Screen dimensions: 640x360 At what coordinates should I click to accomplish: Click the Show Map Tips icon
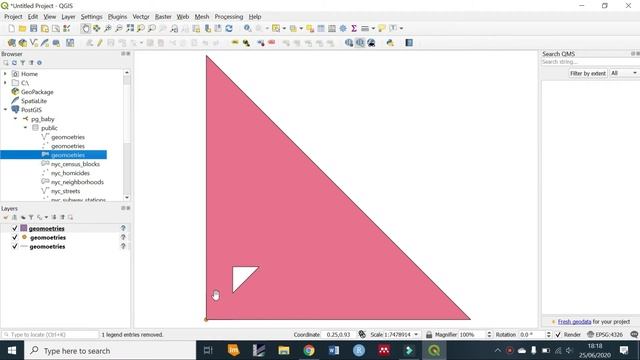coord(382,28)
